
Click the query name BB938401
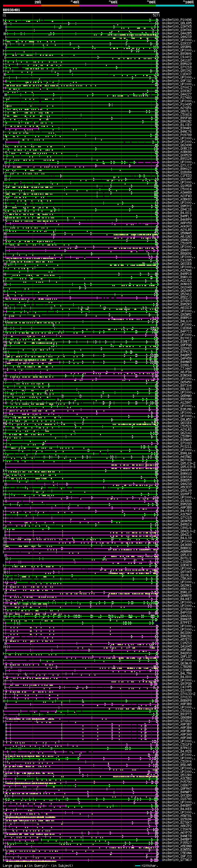[12, 10]
